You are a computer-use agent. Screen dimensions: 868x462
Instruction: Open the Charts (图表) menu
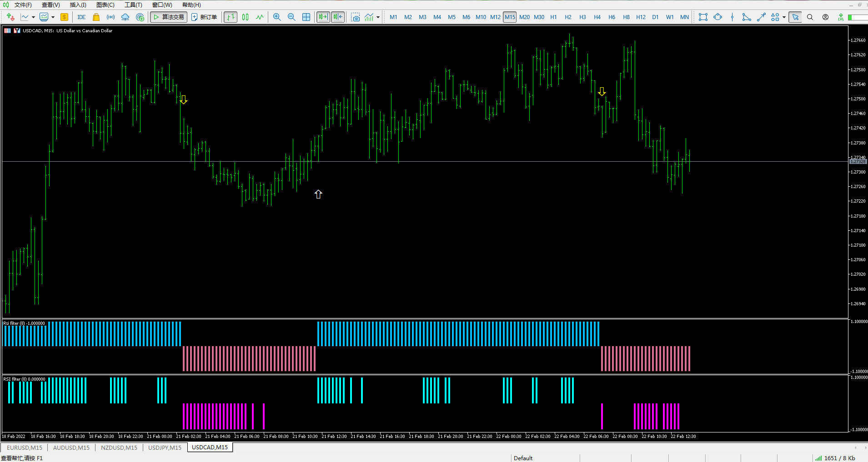coord(105,5)
